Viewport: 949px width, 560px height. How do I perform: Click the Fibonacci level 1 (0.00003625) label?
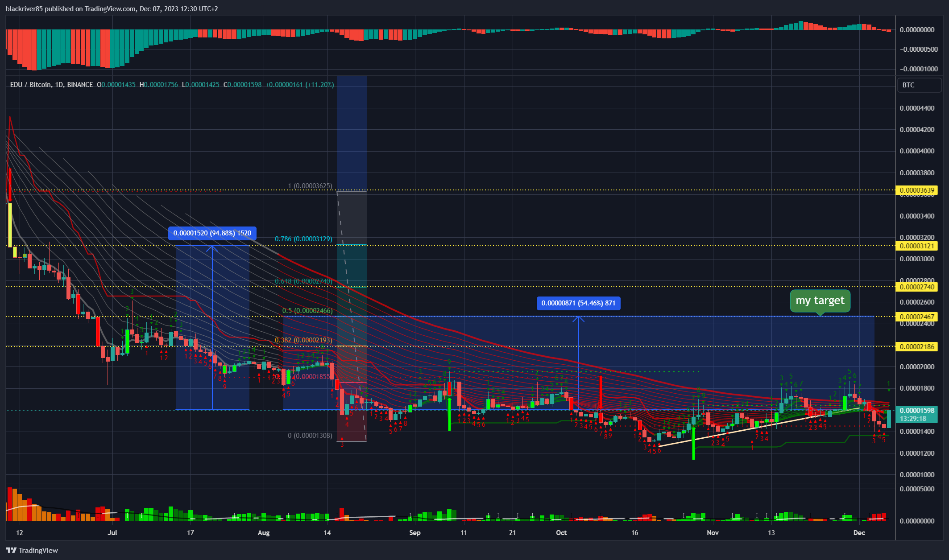[310, 186]
